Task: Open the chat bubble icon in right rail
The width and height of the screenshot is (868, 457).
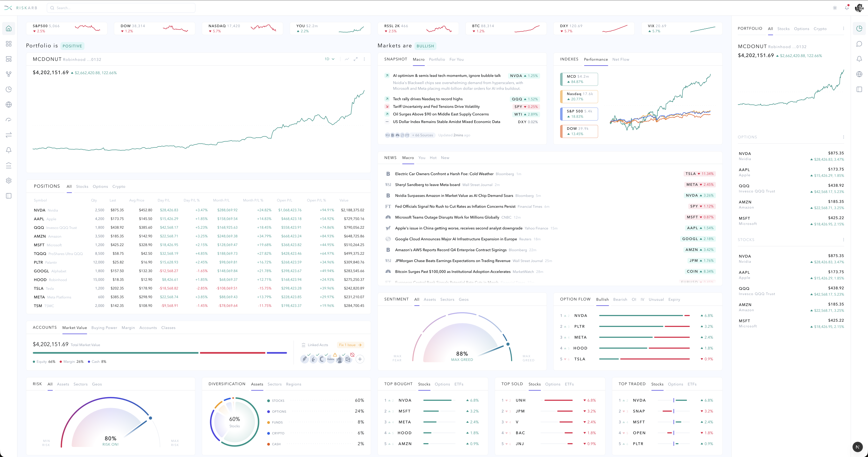Action: tap(859, 44)
